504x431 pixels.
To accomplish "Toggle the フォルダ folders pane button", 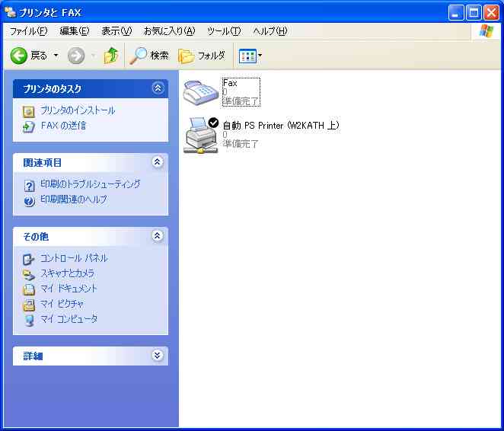I will pos(202,56).
